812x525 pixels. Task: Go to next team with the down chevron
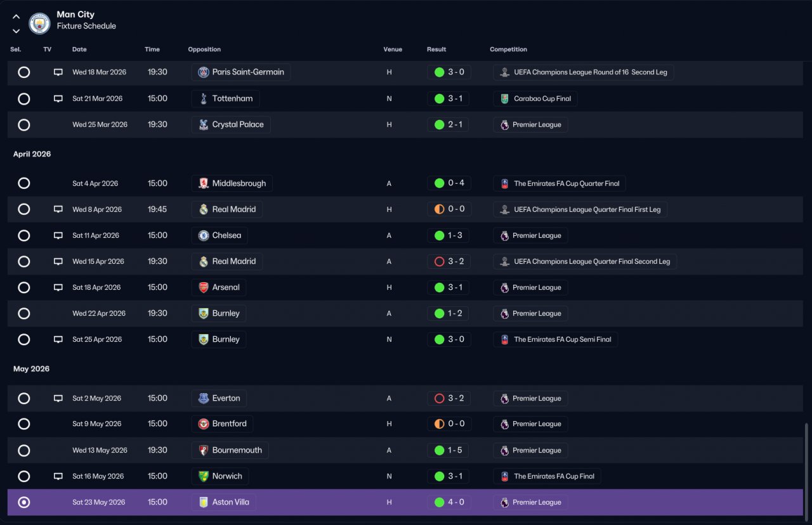click(16, 30)
